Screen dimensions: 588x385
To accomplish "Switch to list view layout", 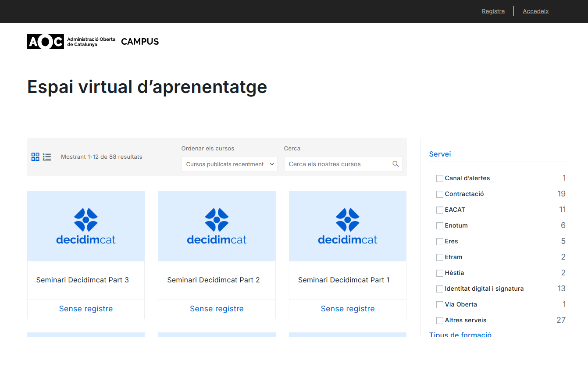I will (x=47, y=157).
